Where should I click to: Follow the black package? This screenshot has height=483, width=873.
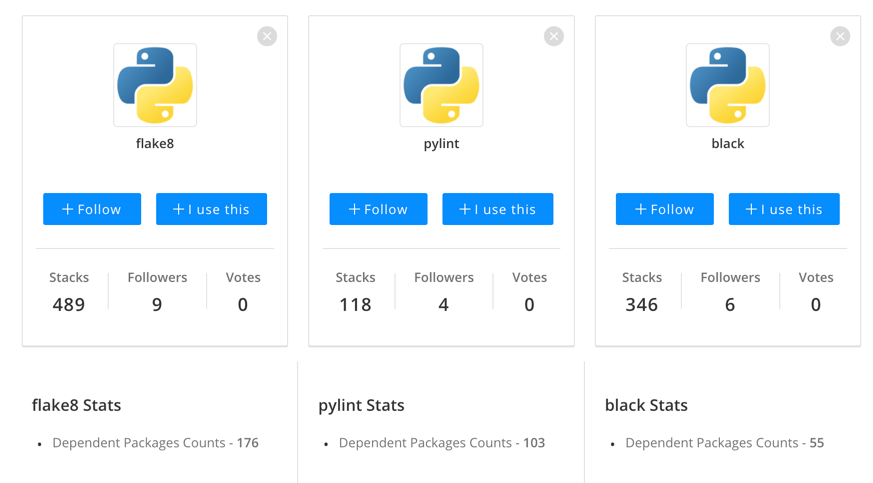[665, 209]
